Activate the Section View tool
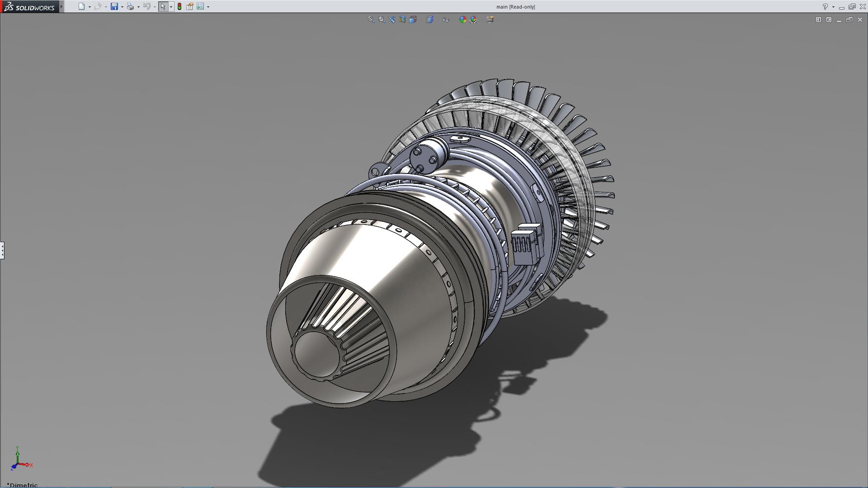This screenshot has width=868, height=488. tap(402, 19)
